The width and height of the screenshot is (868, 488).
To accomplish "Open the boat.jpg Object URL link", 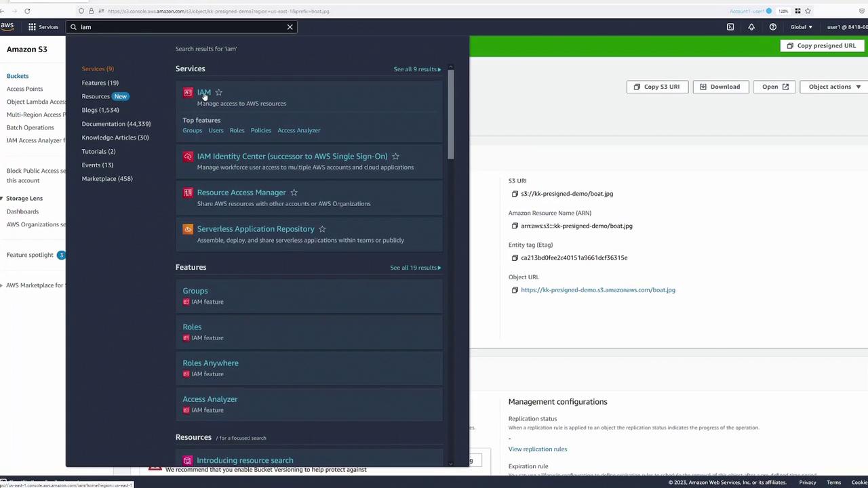I will coord(598,290).
